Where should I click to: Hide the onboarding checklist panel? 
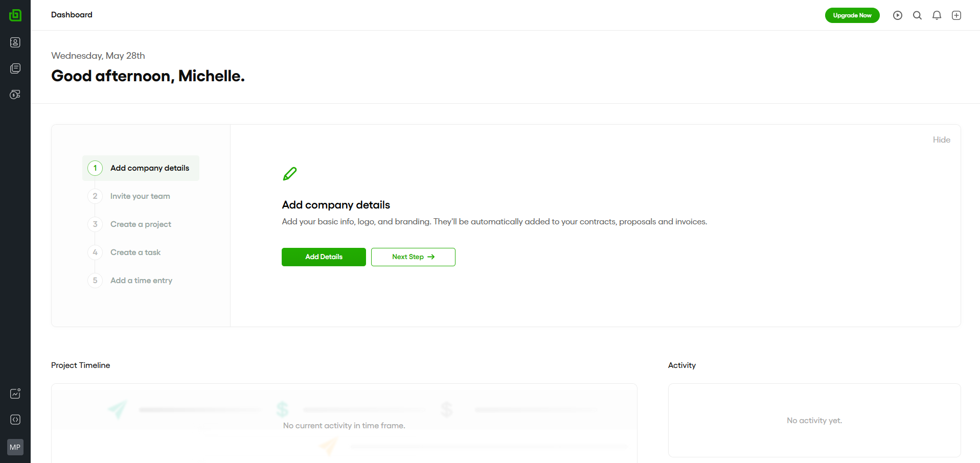pyautogui.click(x=941, y=140)
